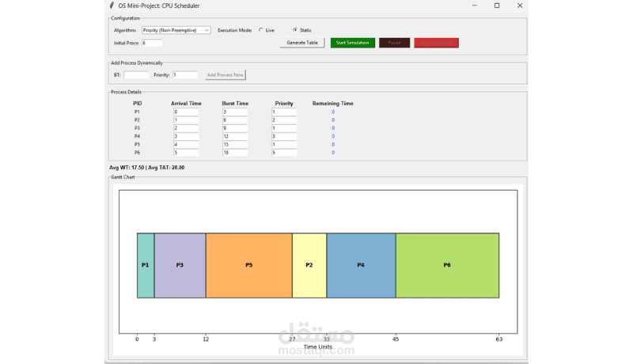The image size is (633, 364).
Task: Click P1 Arrival Time field
Action: [186, 112]
